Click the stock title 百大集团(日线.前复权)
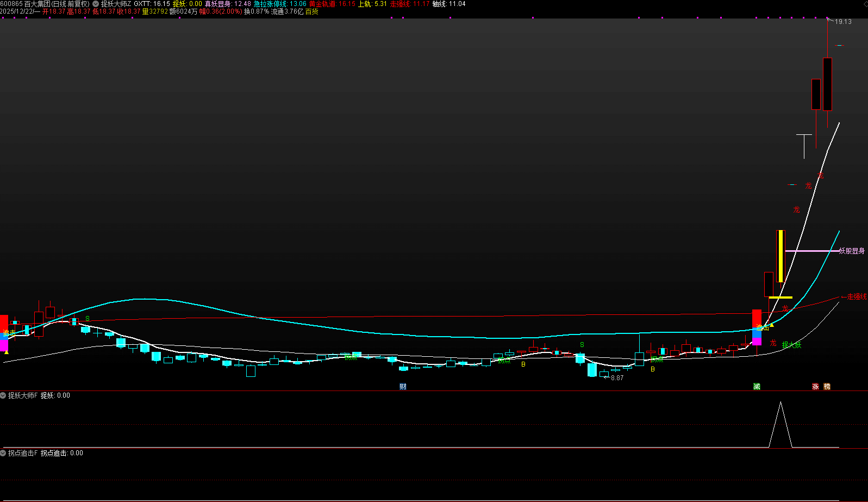Screen dimensions: 868x502 coord(57,4)
